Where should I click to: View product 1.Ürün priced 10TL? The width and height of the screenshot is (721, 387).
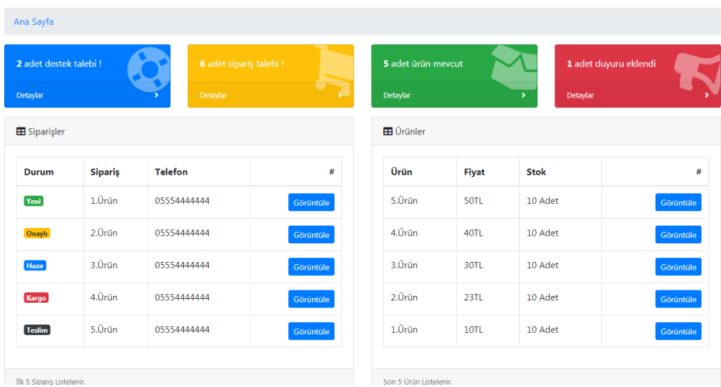(x=678, y=331)
